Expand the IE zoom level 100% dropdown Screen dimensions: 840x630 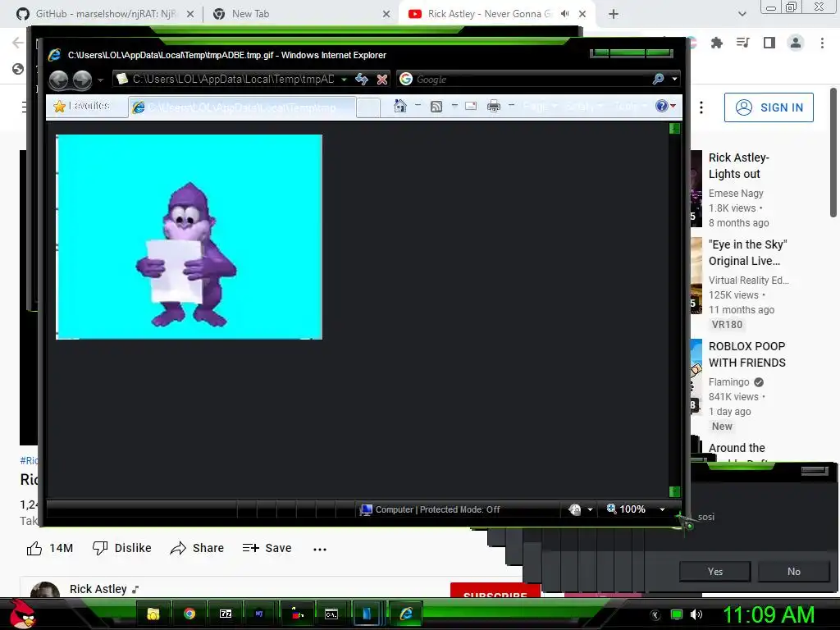tap(663, 509)
